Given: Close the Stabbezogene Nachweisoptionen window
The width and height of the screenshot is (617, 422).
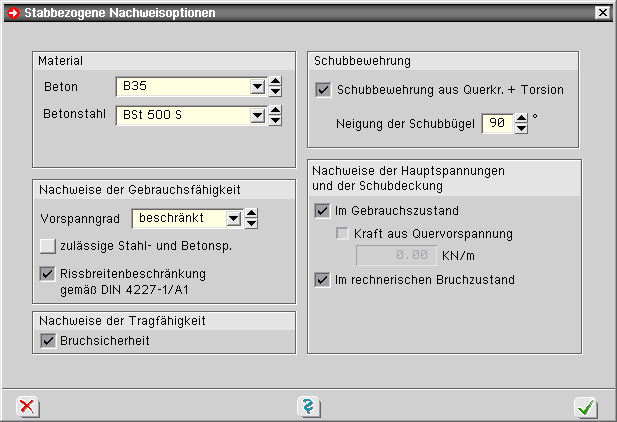Looking at the screenshot, I should [x=600, y=13].
